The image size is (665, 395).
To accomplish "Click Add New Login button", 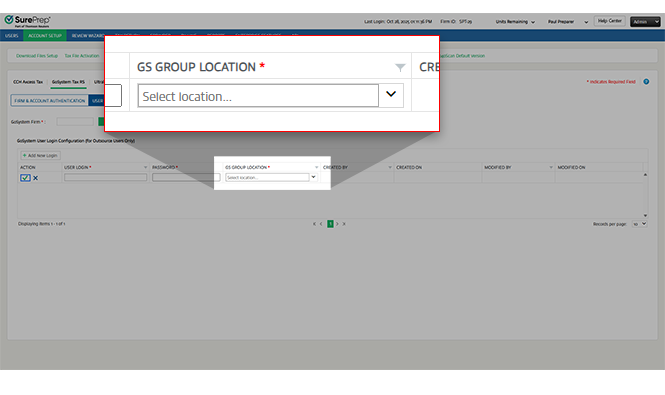I will click(40, 156).
